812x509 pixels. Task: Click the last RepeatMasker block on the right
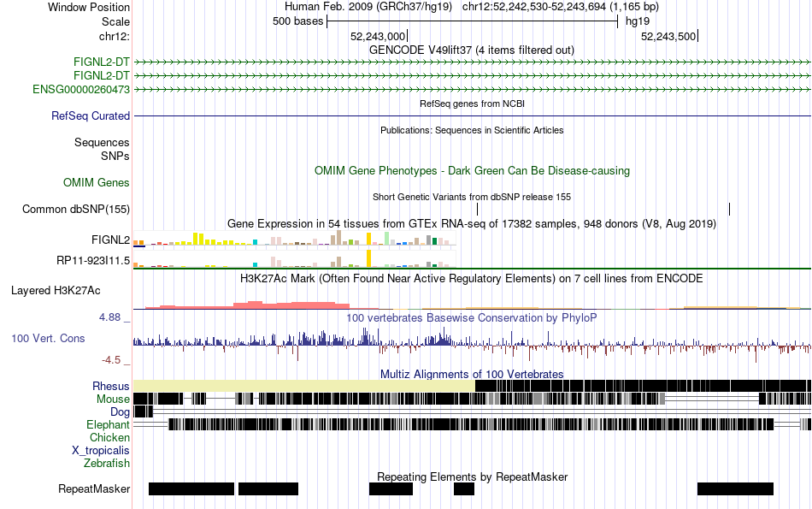(735, 488)
